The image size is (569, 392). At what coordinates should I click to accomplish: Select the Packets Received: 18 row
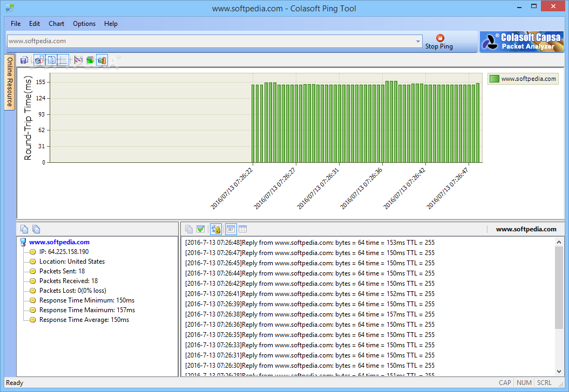[69, 281]
